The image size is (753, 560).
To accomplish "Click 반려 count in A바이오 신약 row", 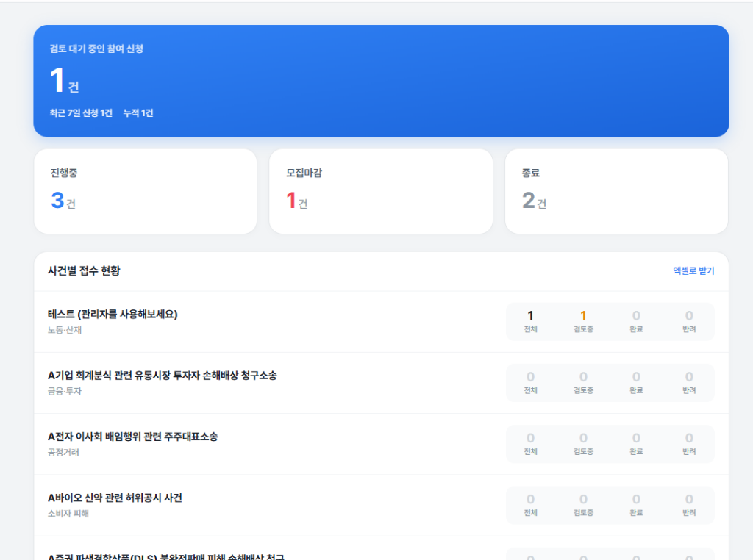I will pos(688,505).
